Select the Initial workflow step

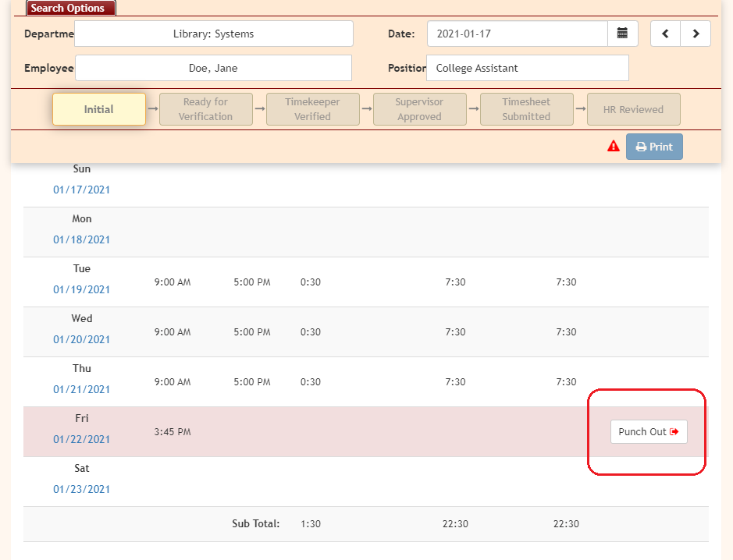pos(99,109)
